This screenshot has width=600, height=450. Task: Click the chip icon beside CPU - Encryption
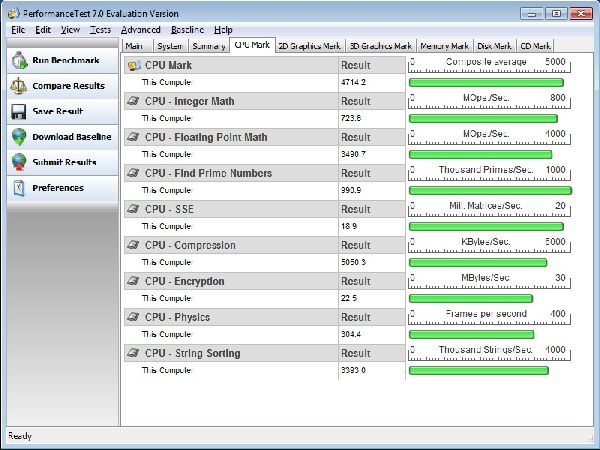133,281
